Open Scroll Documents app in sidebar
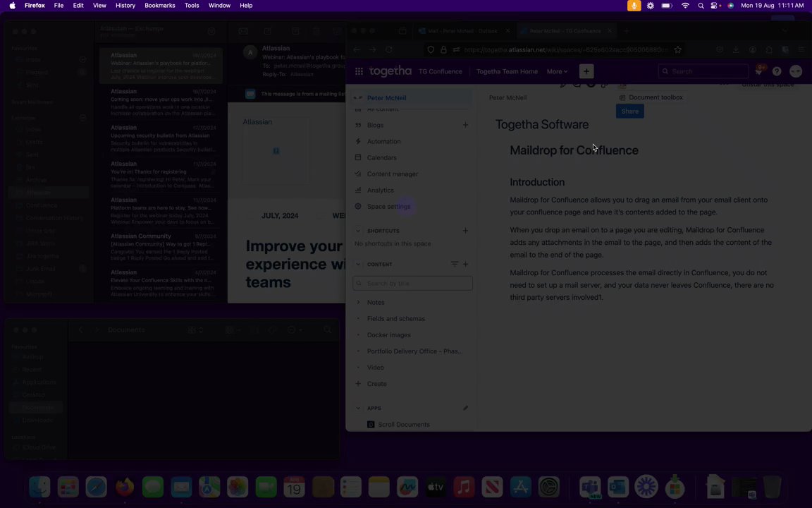The height and width of the screenshot is (508, 812). [x=403, y=425]
